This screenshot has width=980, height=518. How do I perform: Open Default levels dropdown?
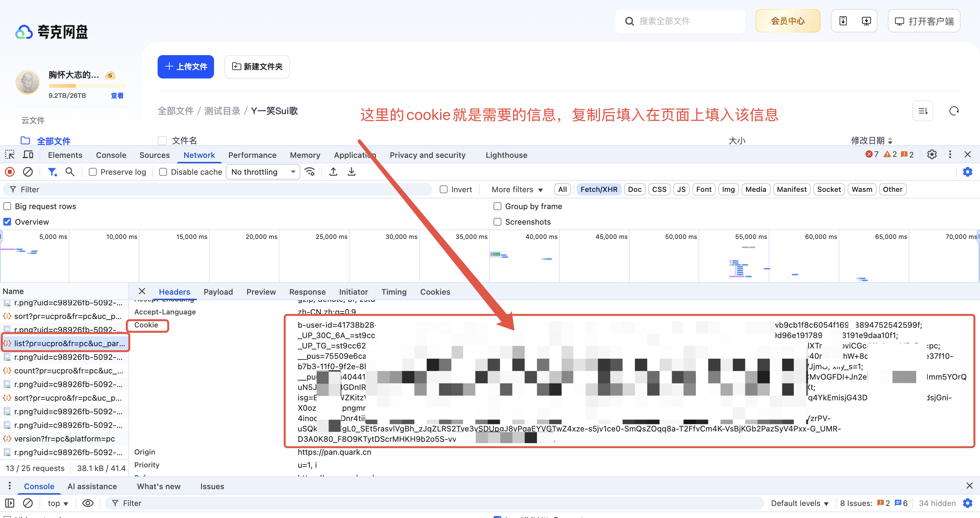click(800, 503)
